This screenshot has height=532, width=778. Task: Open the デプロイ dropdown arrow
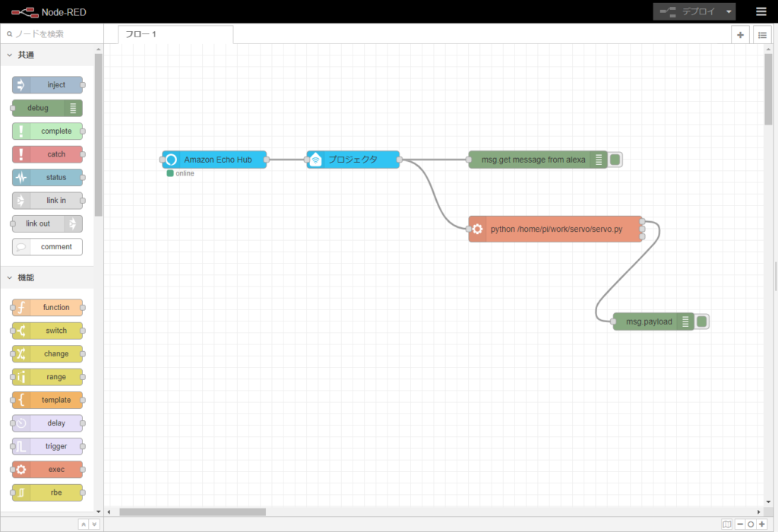(x=729, y=11)
